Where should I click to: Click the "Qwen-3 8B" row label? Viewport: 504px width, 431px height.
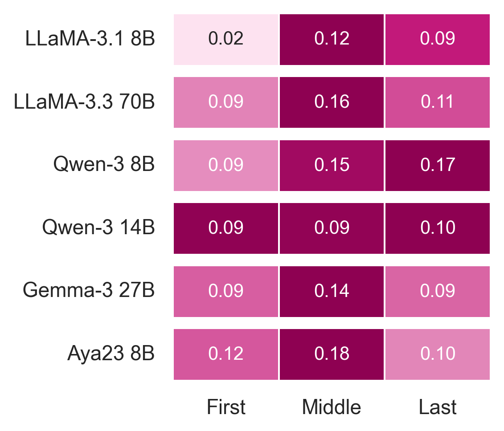(104, 165)
